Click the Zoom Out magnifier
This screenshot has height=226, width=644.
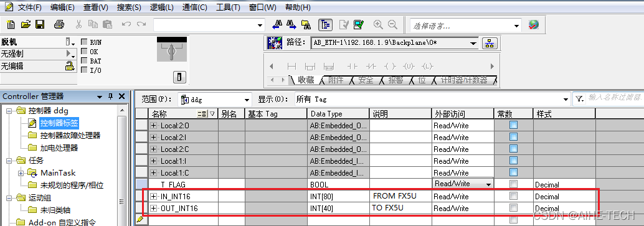[392, 25]
